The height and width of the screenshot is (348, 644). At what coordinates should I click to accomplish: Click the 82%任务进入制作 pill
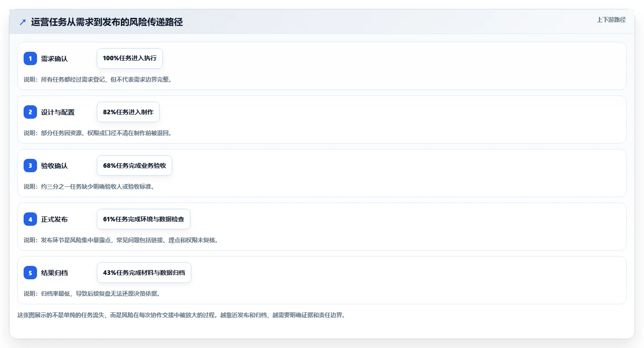click(128, 112)
